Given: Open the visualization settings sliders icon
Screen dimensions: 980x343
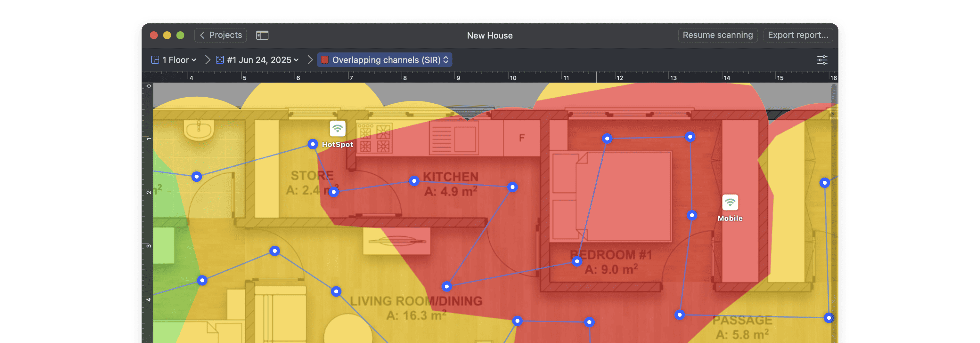Looking at the screenshot, I should click(x=822, y=60).
